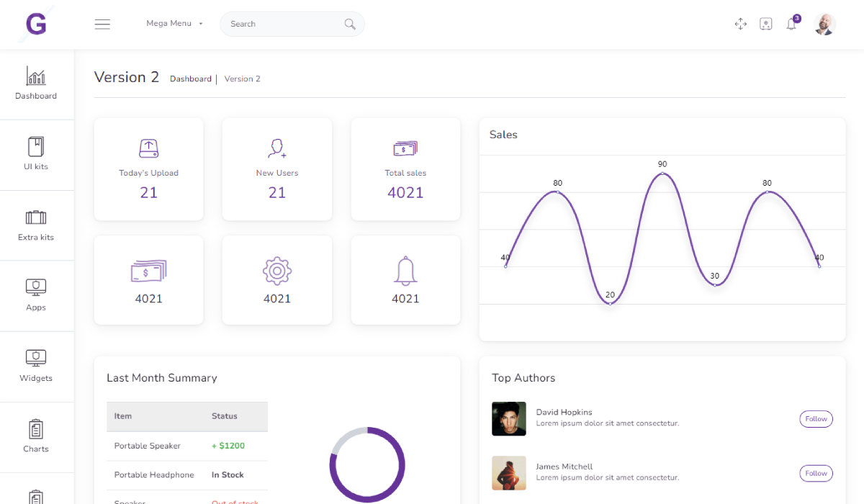Screen dimensions: 864x504
Task: Click the Top Authors heading
Action: (x=523, y=378)
